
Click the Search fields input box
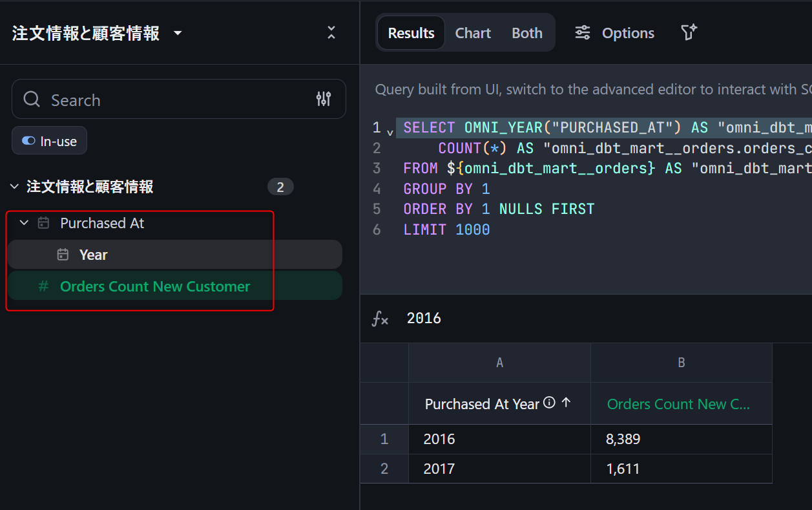174,100
